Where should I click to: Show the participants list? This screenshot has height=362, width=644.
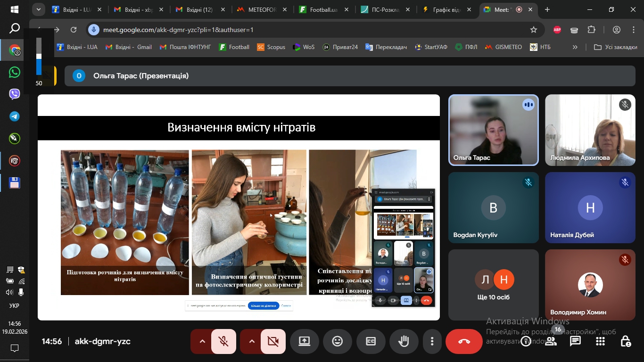(x=551, y=341)
